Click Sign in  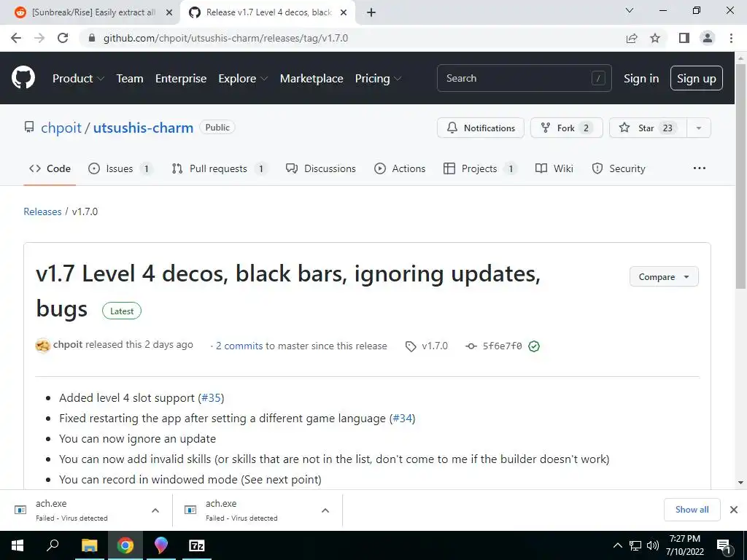click(641, 79)
